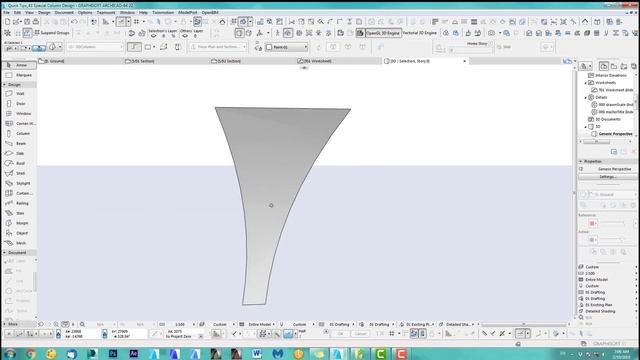Open the Teamwork menu
The image size is (640, 360).
[x=106, y=13]
